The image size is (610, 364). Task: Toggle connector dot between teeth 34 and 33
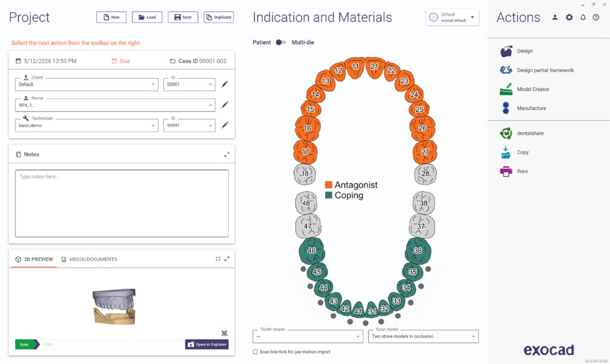point(411,302)
